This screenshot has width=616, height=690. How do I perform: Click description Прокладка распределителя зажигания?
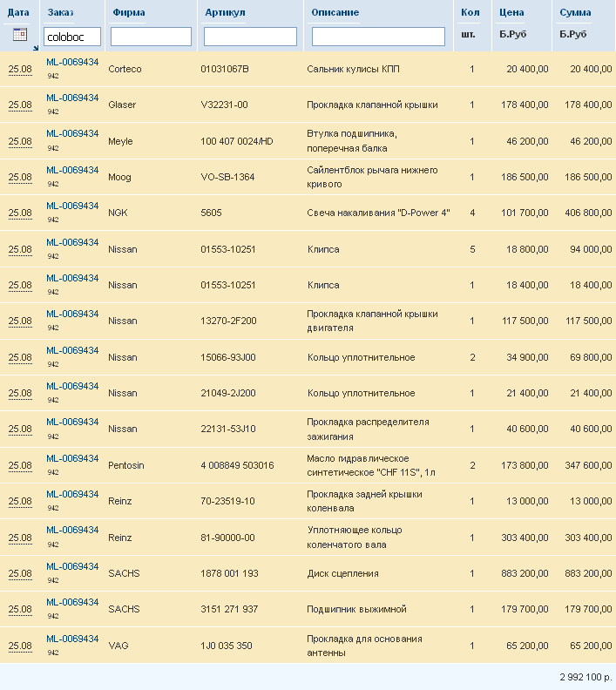tap(368, 429)
